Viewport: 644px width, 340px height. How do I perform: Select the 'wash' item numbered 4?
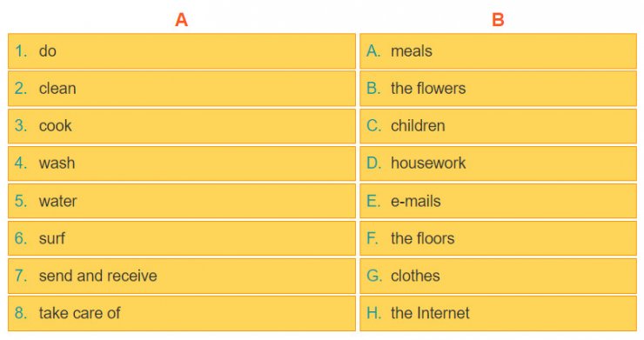click(x=182, y=163)
